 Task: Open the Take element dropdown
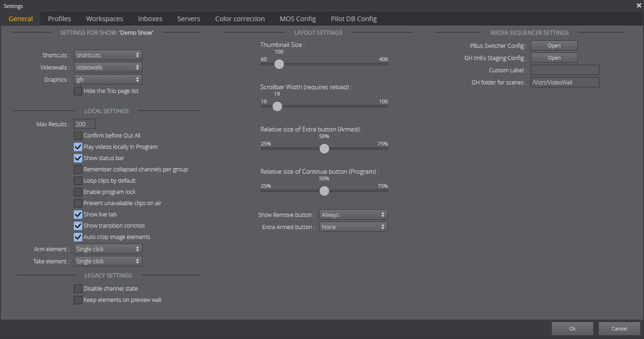point(108,261)
